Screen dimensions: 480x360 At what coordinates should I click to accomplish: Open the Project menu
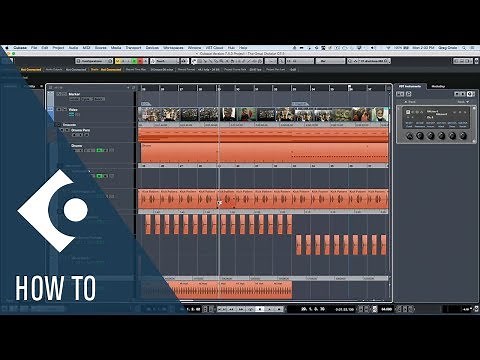tap(58, 48)
